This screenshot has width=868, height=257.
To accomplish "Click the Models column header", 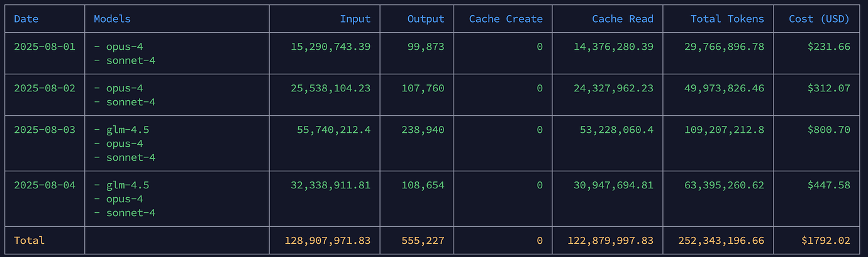I will point(113,19).
